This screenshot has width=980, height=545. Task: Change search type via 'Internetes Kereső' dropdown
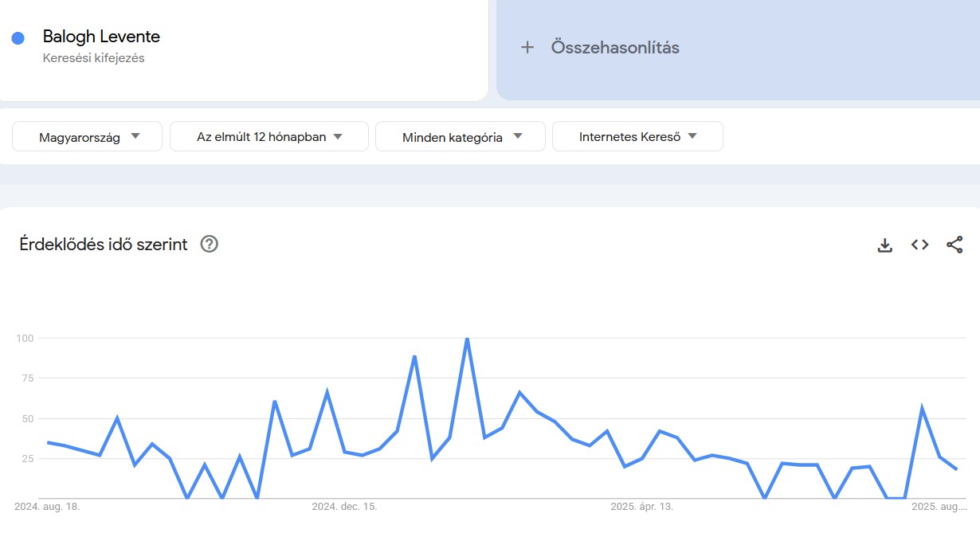point(637,136)
